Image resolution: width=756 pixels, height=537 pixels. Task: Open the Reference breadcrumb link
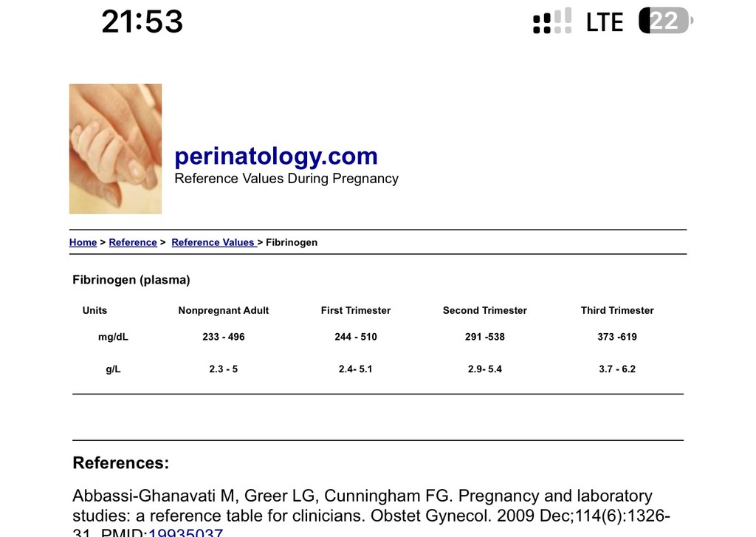133,242
